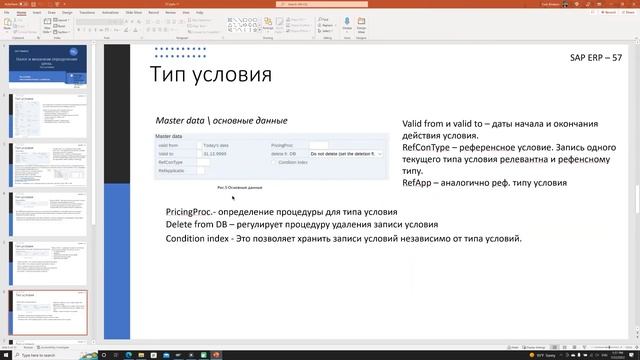Image resolution: width=640 pixels, height=360 pixels.
Task: Click Replace in the Editing group
Action: pyautogui.click(x=327, y=25)
